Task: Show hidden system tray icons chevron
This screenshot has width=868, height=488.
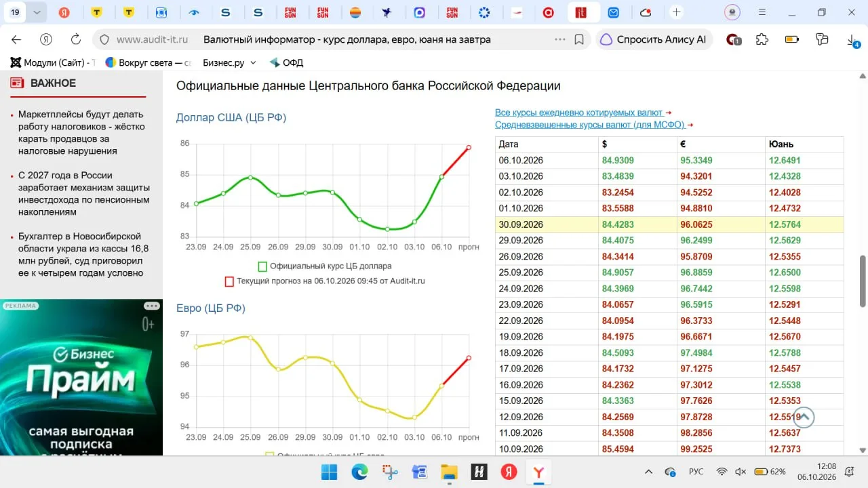Action: pyautogui.click(x=648, y=472)
